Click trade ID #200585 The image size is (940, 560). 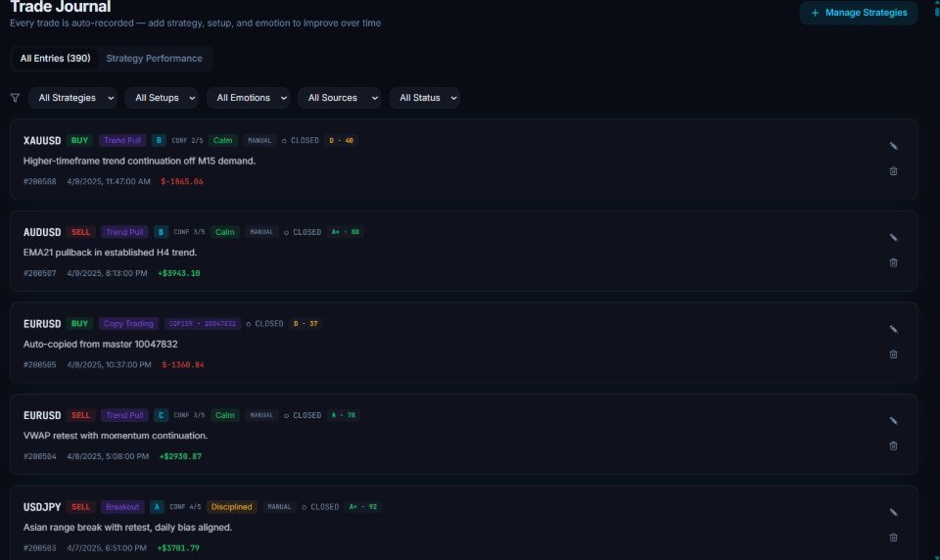(x=39, y=364)
